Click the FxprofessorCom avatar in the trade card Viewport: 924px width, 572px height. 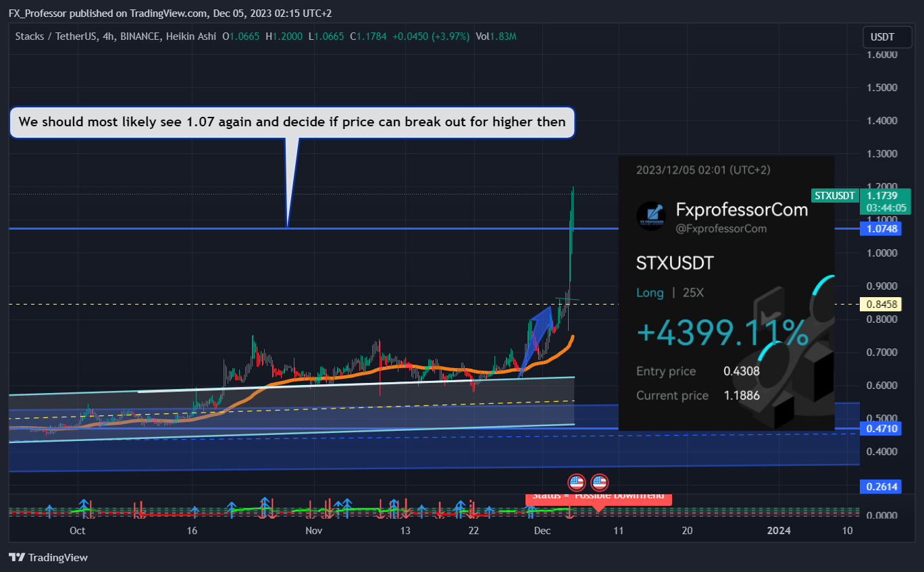(x=651, y=216)
